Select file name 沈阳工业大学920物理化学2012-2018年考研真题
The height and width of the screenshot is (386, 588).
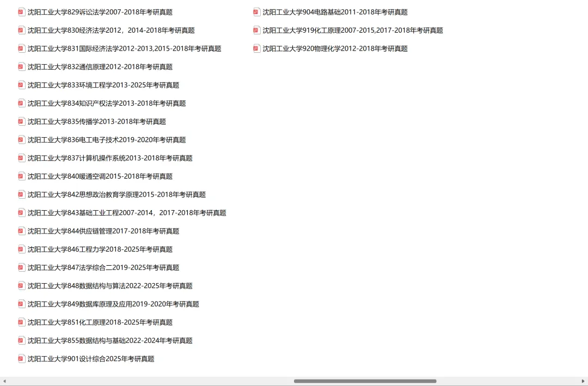[335, 49]
